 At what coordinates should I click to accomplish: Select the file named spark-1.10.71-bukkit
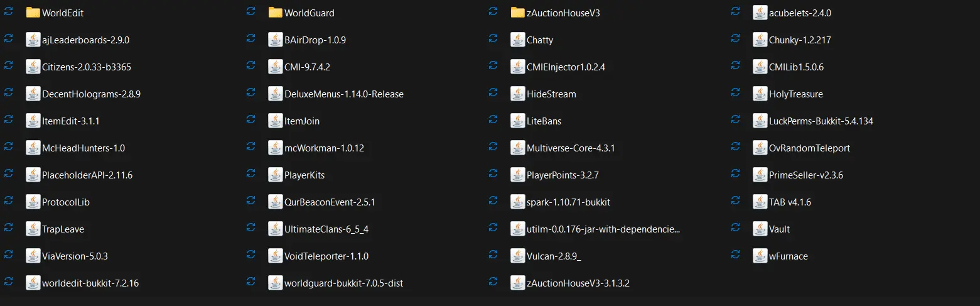click(569, 202)
